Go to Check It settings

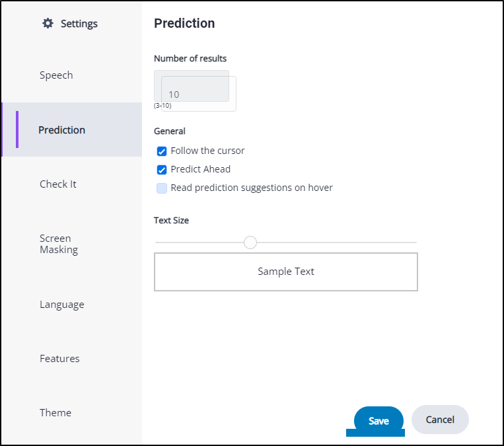[x=58, y=184]
